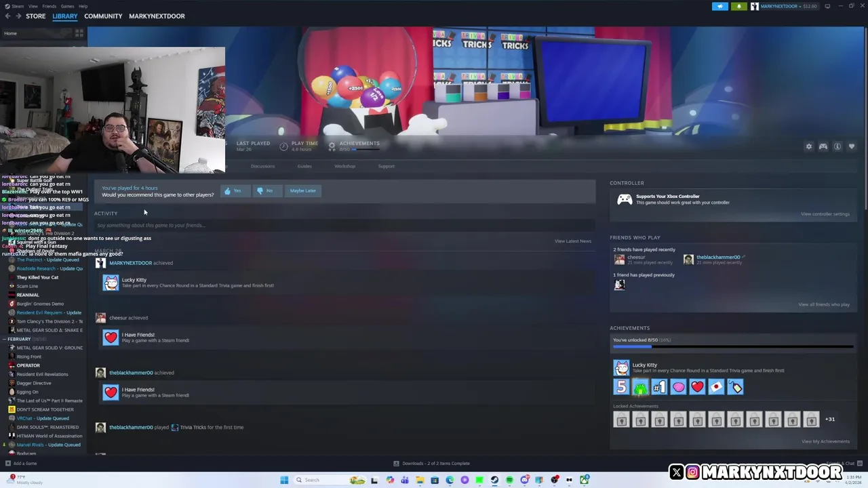The width and height of the screenshot is (868, 488).
Task: Open the Games menu
Action: [x=67, y=6]
